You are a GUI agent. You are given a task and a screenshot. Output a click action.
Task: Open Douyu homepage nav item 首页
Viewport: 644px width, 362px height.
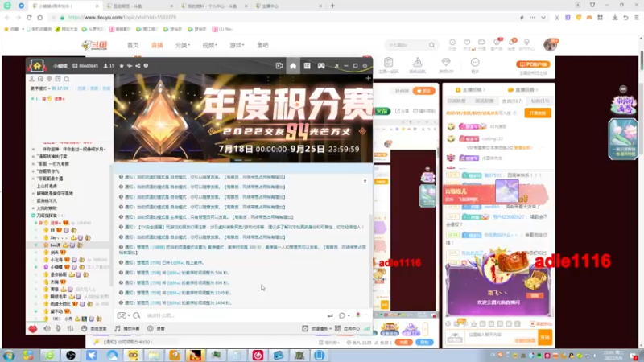tap(133, 45)
